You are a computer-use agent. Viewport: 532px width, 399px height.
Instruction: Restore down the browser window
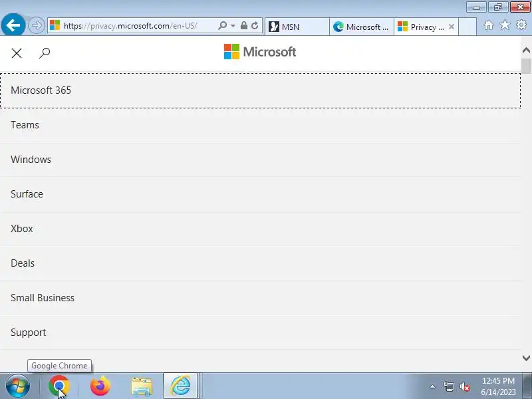click(497, 7)
